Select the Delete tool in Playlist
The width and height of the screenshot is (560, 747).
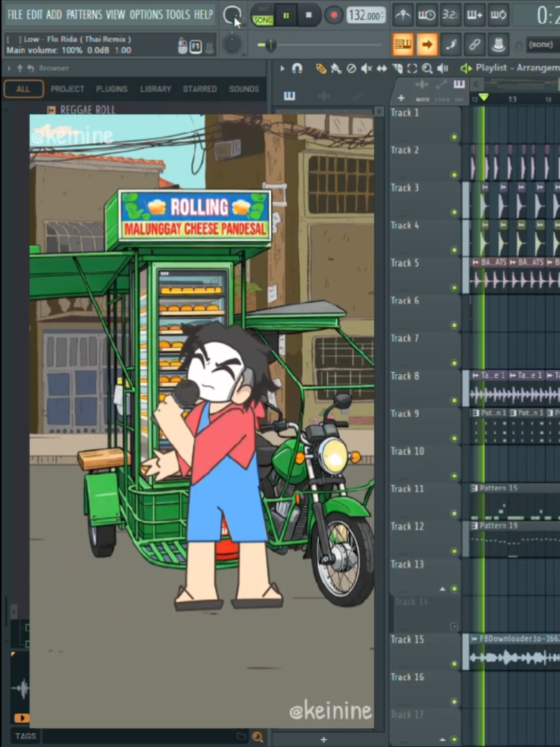pyautogui.click(x=351, y=68)
